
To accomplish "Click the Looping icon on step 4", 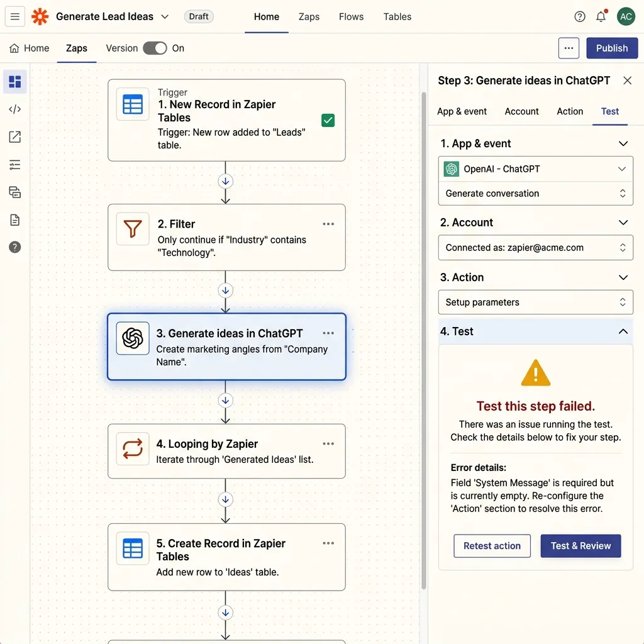I will pos(133,448).
